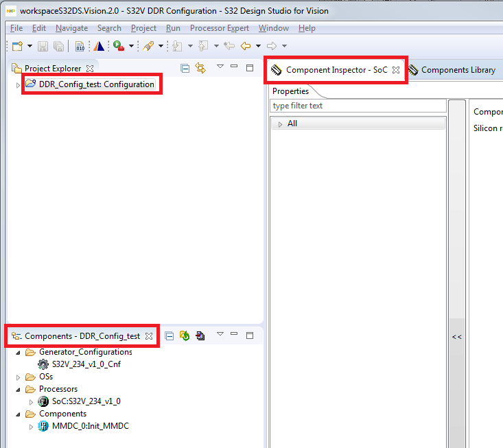Click the flashlight Search toolbar icon
Image resolution: width=503 pixels, height=448 pixels.
[x=148, y=46]
